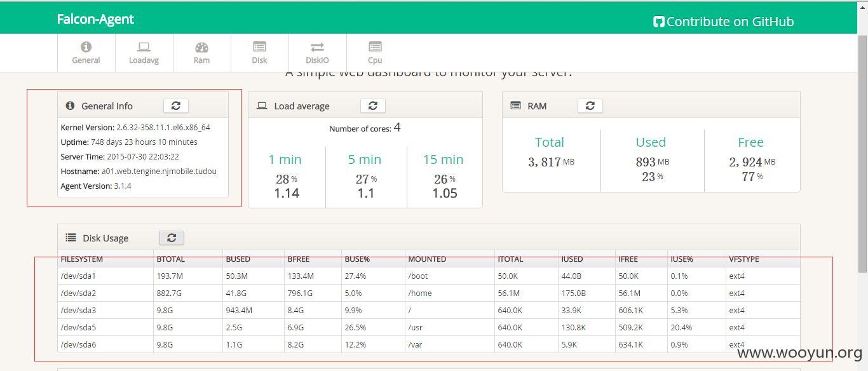Open the Ram nav tab
The height and width of the screenshot is (371, 868).
[x=201, y=52]
